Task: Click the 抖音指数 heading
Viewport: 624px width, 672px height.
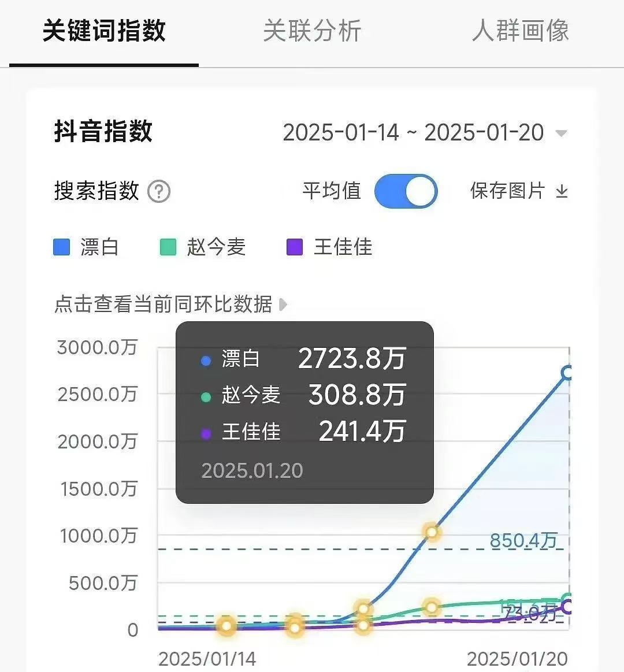Action: pyautogui.click(x=103, y=131)
